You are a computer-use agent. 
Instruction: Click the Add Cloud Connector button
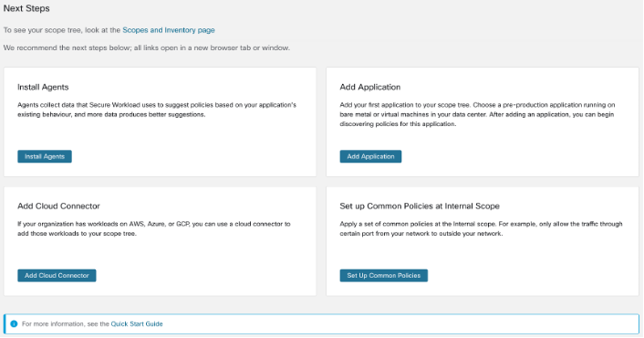57,276
